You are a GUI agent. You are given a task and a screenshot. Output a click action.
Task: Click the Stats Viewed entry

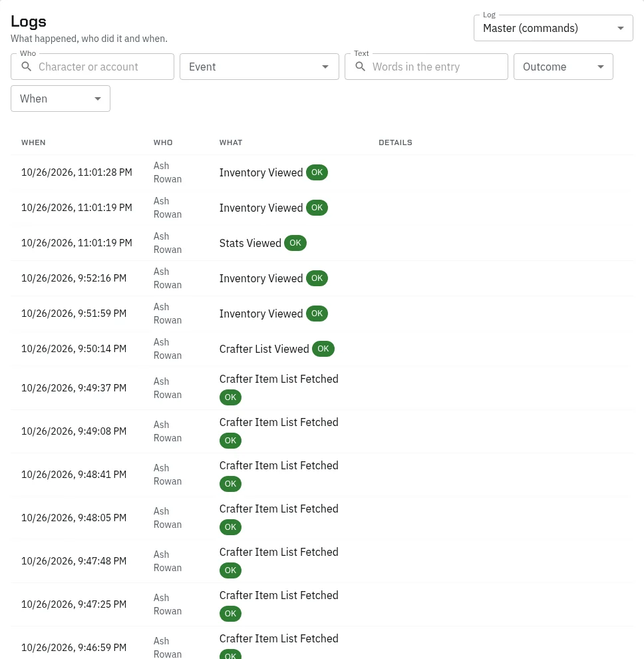pyautogui.click(x=250, y=243)
